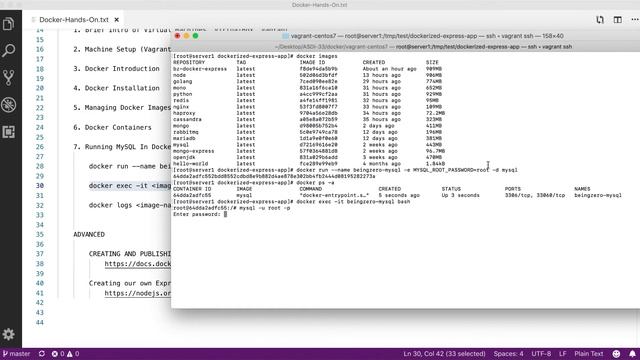This screenshot has height=360, width=640.
Task: Click the docker exec line in editor
Action: (x=130, y=186)
